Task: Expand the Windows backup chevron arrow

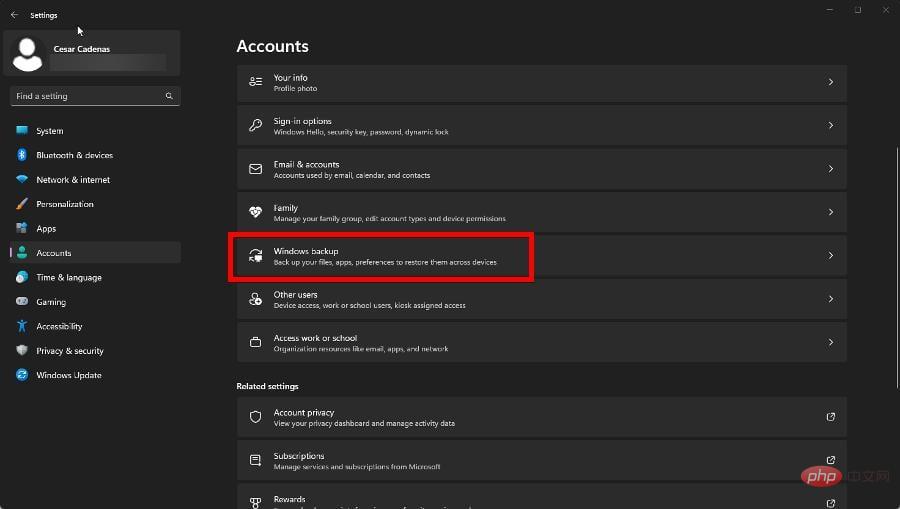Action: coord(830,256)
